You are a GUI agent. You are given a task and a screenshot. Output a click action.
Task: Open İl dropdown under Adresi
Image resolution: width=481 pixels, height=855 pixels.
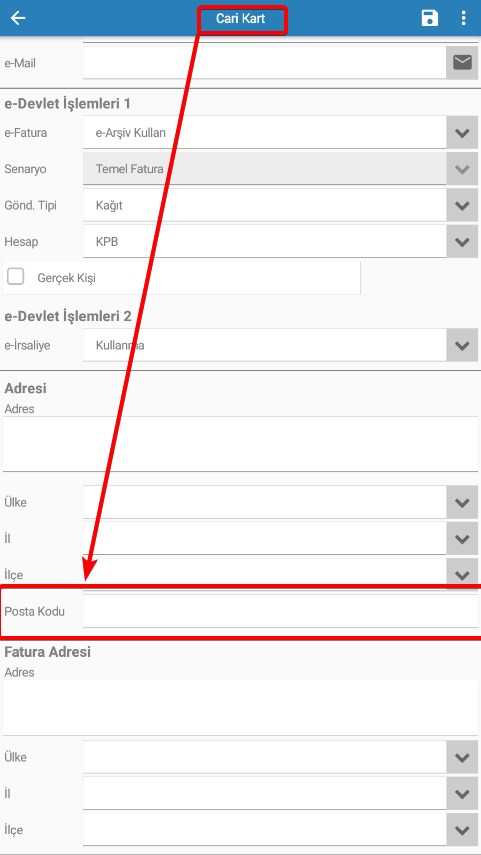pos(462,539)
